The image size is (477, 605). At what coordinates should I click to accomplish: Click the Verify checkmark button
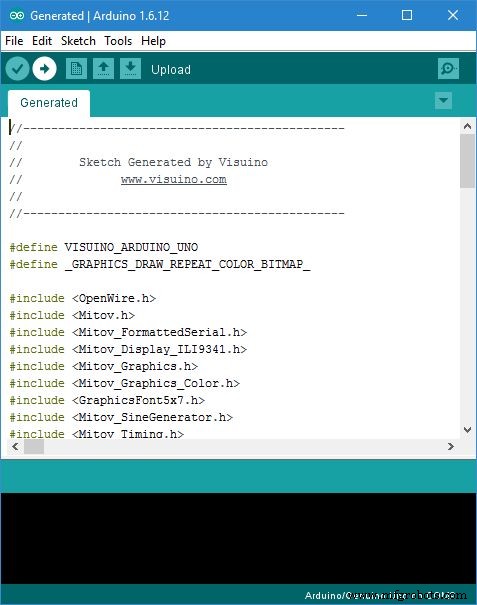(x=17, y=69)
